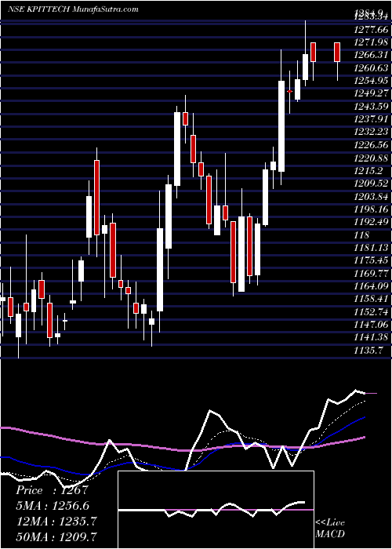Select the 1181.13 price axis label
Screen dimensions: 392x549
click(x=371, y=248)
